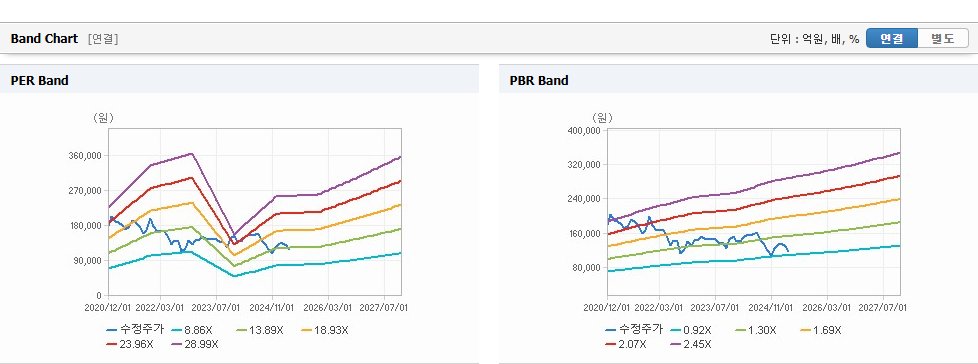
Task: Switch to the 별도 view button
Action: 943,38
